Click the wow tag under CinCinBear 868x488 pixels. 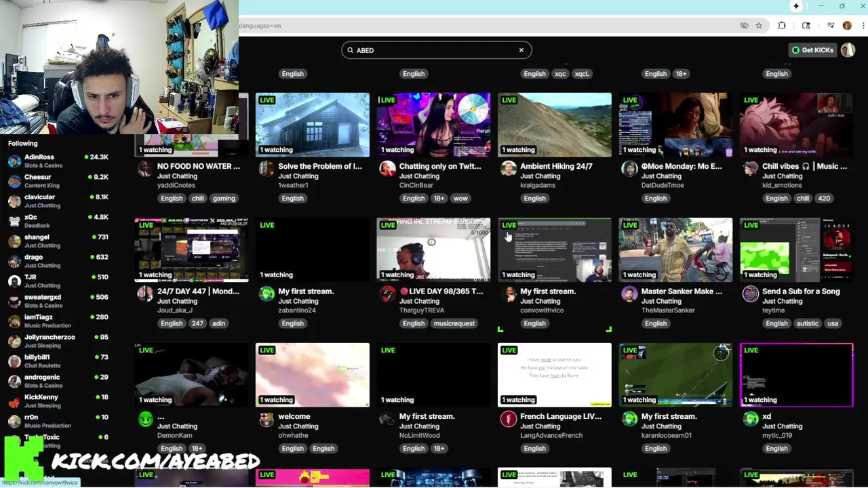coord(460,199)
